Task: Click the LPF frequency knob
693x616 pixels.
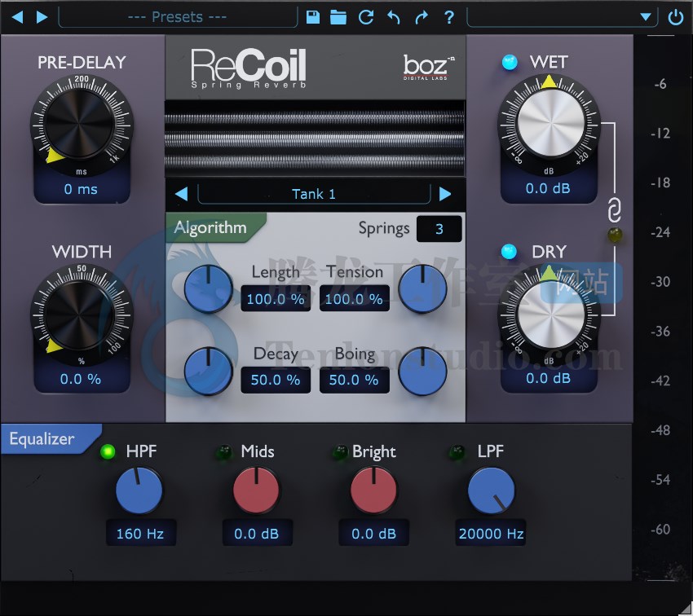Action: point(491,491)
